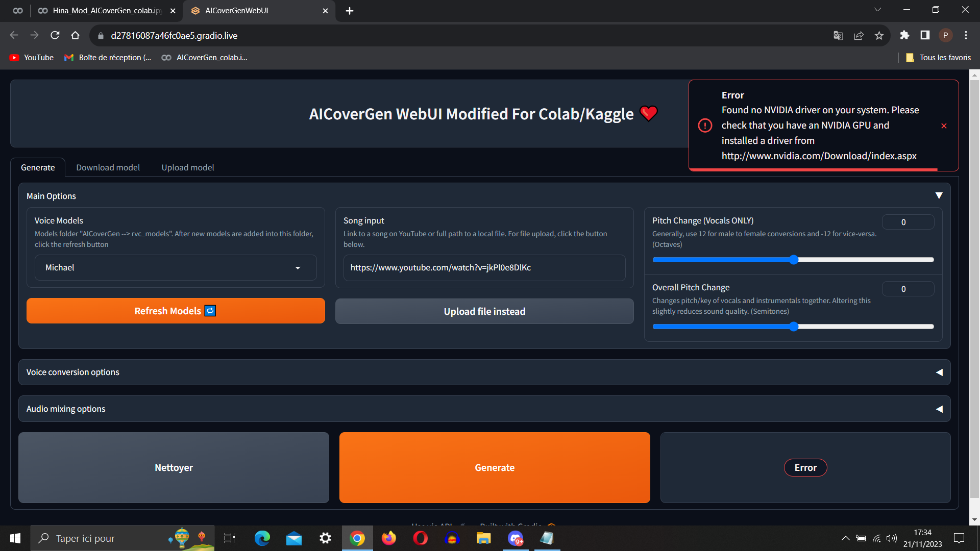The height and width of the screenshot is (551, 980).
Task: Open the YouTube bookmark
Action: pos(32,58)
